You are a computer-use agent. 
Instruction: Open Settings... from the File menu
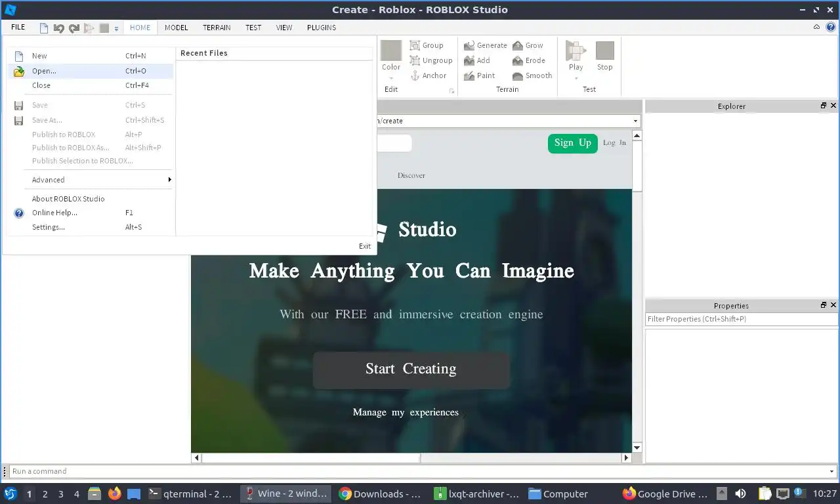91,227
